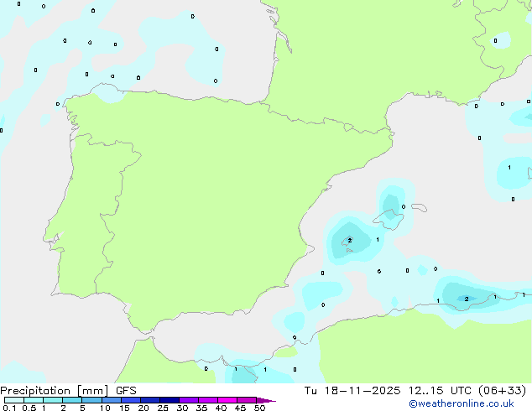Click the '25' legend scale label
This screenshot has width=532, height=411.
[x=163, y=408]
